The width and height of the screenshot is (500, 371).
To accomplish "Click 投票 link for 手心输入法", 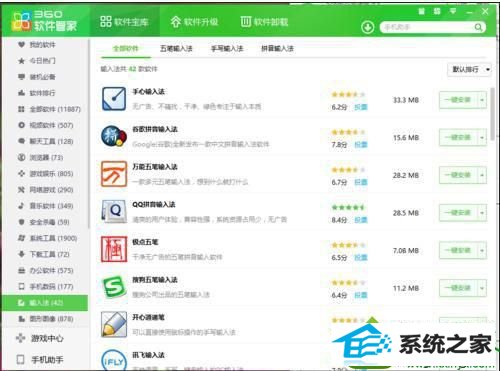I will coord(361,107).
